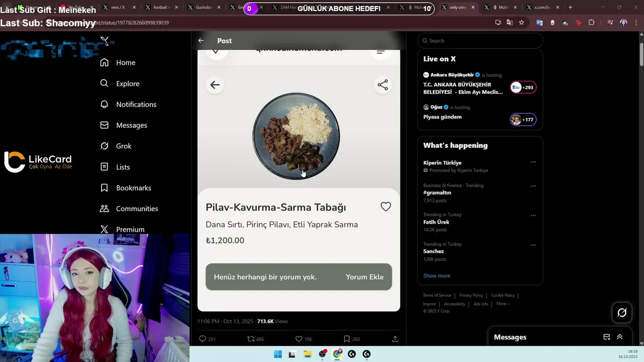
Task: Click Yorum Ekle button
Action: 365,277
